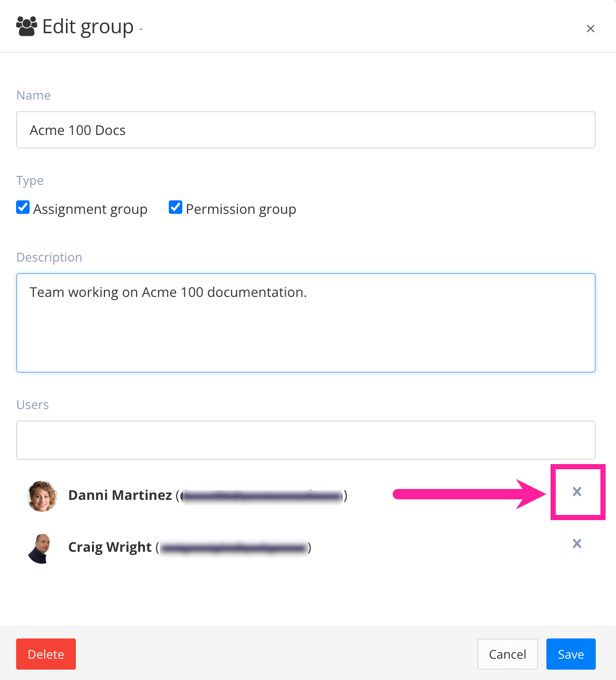Select Danni Martinez's name label
Image resolution: width=616 pixels, height=680 pixels.
[x=120, y=495]
